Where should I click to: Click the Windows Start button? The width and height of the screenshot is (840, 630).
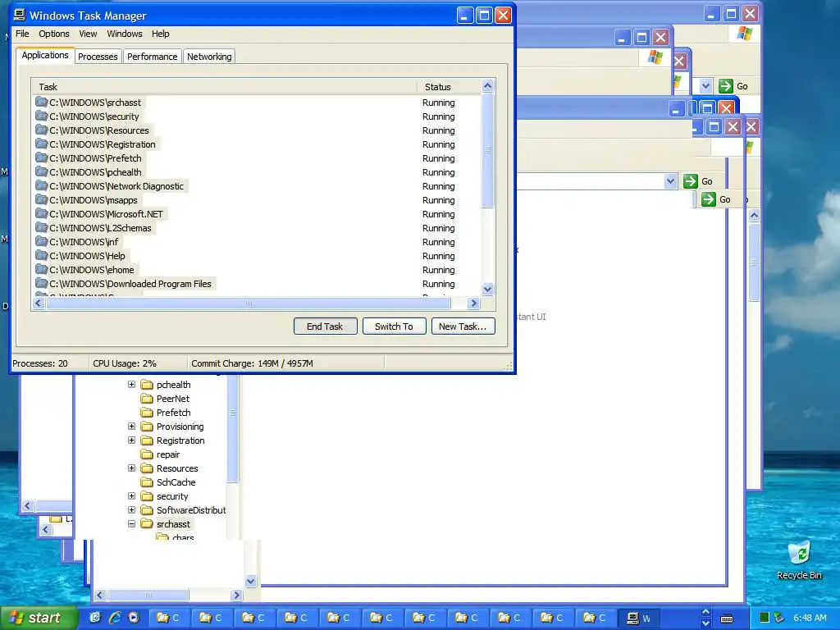pos(38,618)
